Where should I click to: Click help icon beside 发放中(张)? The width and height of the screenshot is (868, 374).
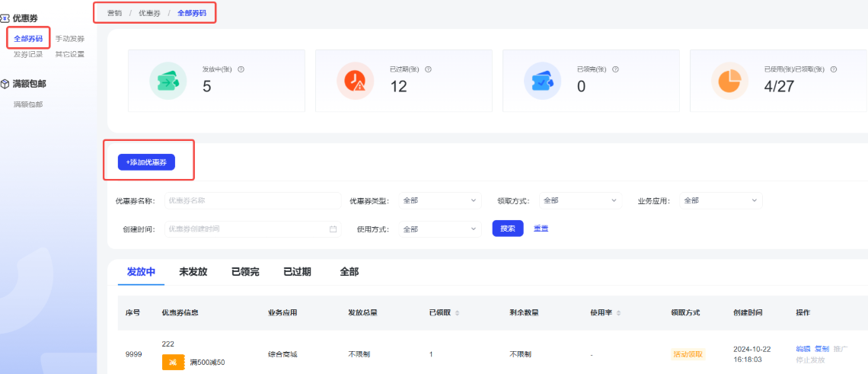241,69
